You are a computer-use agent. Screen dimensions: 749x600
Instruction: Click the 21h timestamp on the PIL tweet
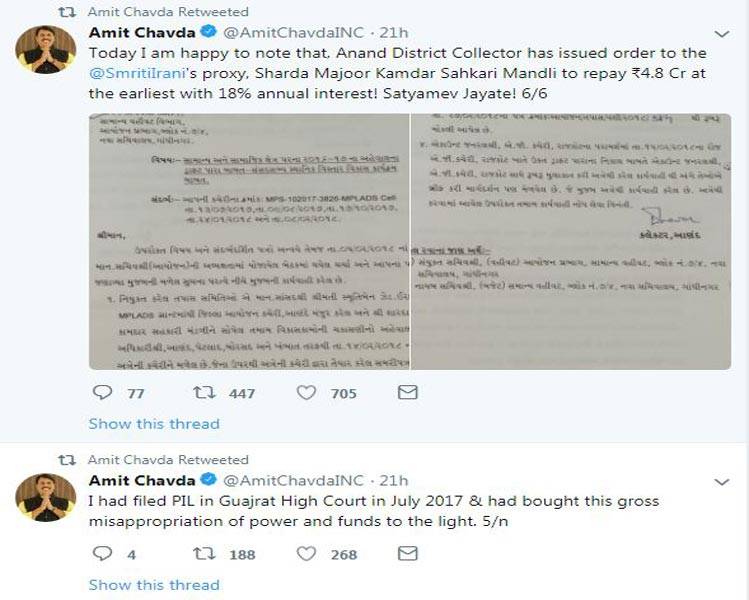[395, 481]
